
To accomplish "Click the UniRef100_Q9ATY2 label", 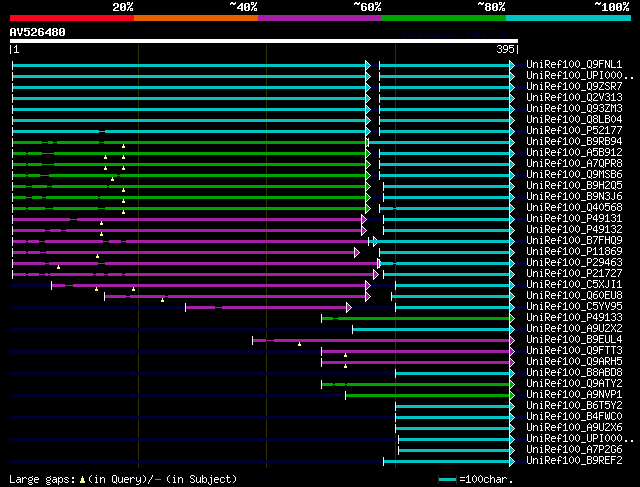I will click(x=574, y=384).
